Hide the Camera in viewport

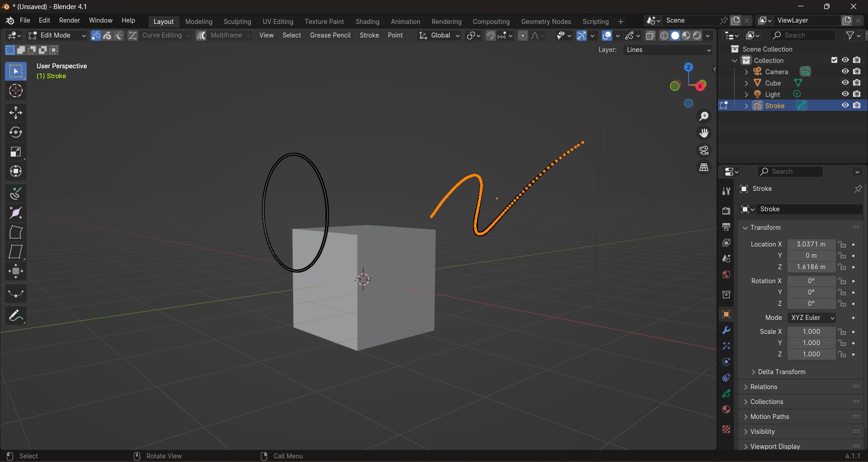(845, 71)
